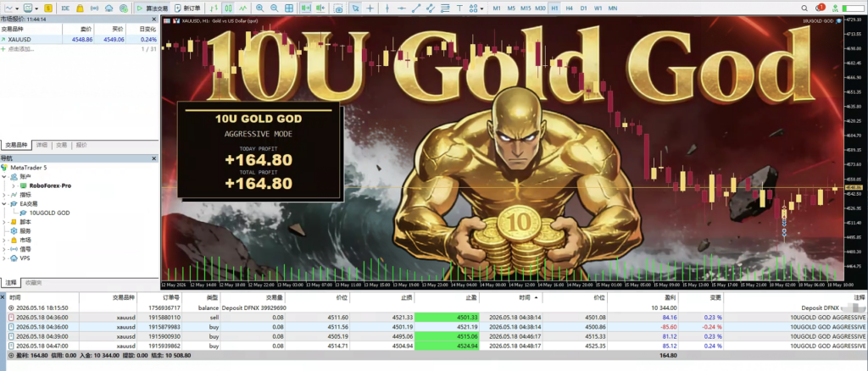
Task: Take a chart screenshot with camera icon
Action: click(x=338, y=8)
